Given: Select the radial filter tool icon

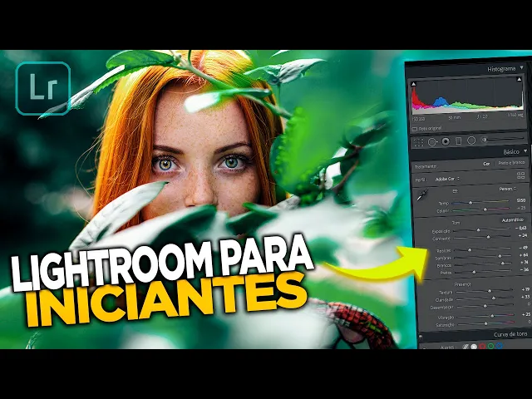Looking at the screenshot, I should click(471, 140).
